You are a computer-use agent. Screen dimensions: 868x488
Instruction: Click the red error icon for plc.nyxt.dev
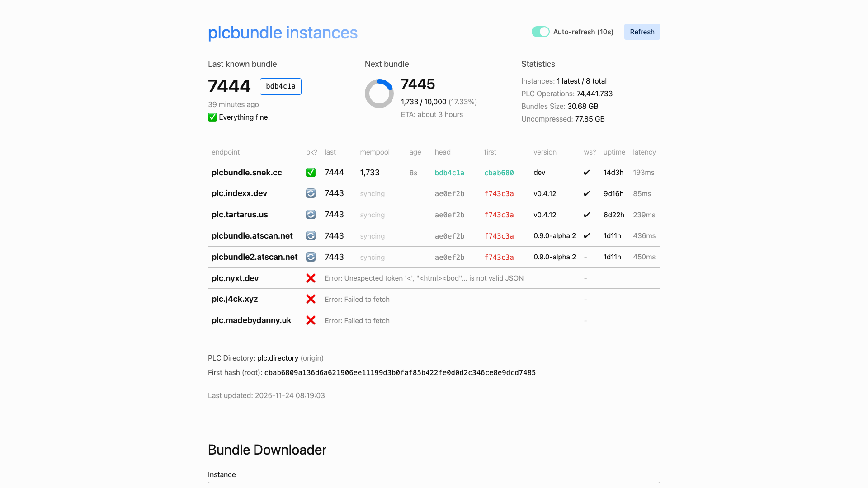tap(311, 278)
